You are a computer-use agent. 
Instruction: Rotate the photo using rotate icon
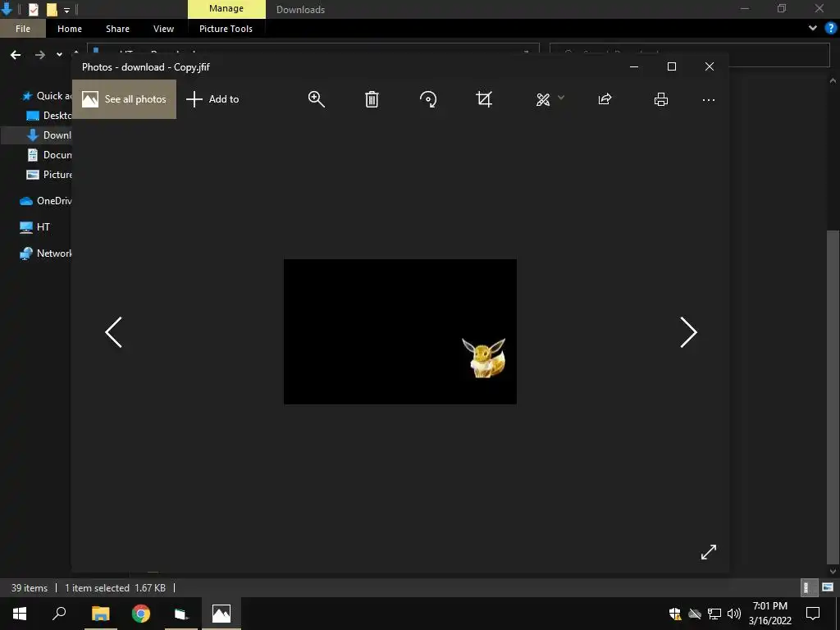428,99
